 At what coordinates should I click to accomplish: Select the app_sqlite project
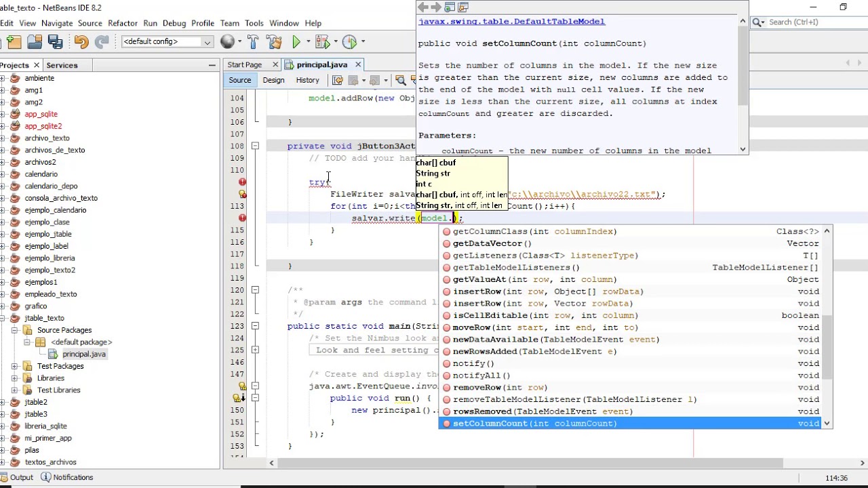coord(41,114)
